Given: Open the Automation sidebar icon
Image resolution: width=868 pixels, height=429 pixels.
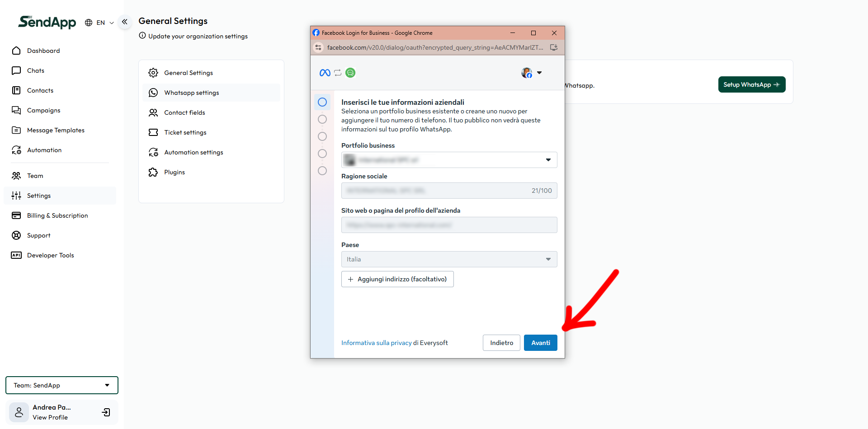Looking at the screenshot, I should [x=16, y=150].
